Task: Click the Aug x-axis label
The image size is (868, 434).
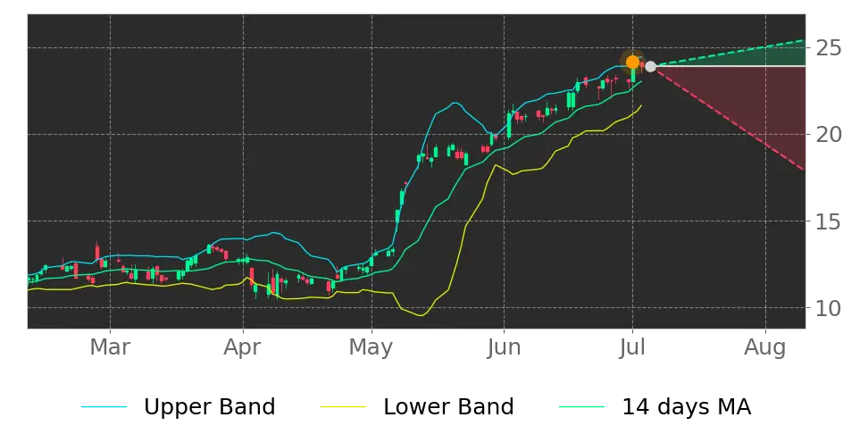Action: coord(765,347)
